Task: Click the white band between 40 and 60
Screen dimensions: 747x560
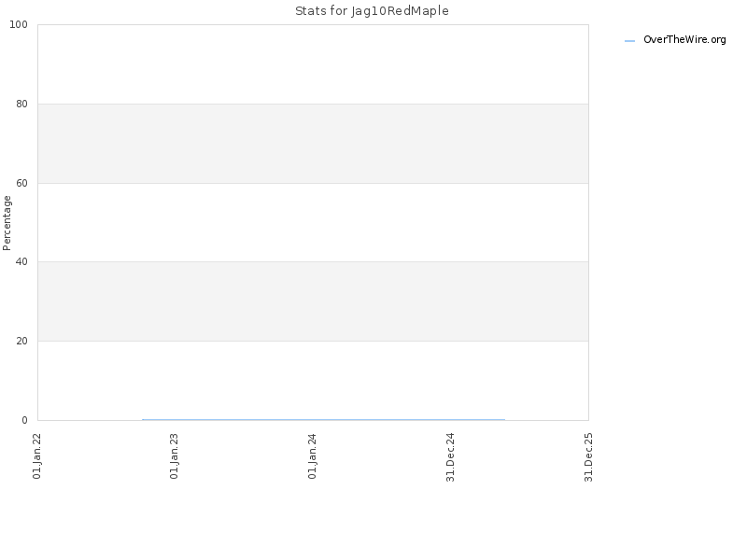Action: tap(313, 222)
